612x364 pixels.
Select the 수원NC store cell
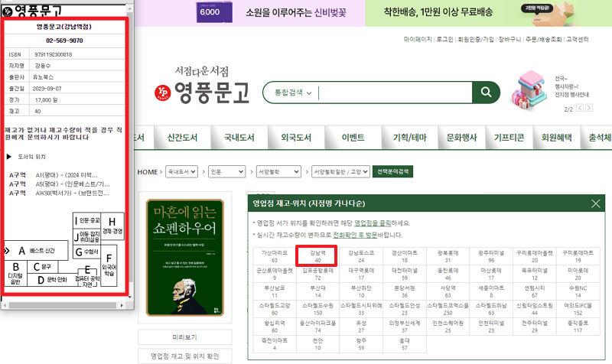coord(578,291)
